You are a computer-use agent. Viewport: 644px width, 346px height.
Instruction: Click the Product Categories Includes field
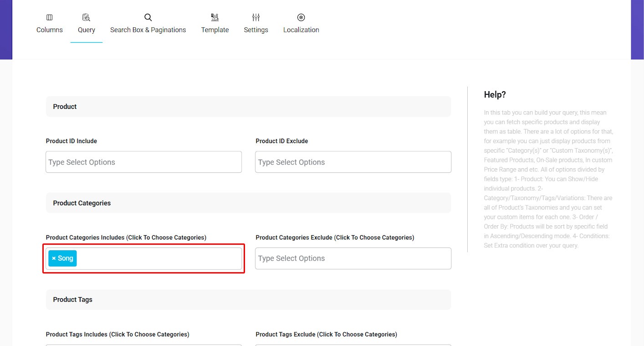[x=143, y=258]
